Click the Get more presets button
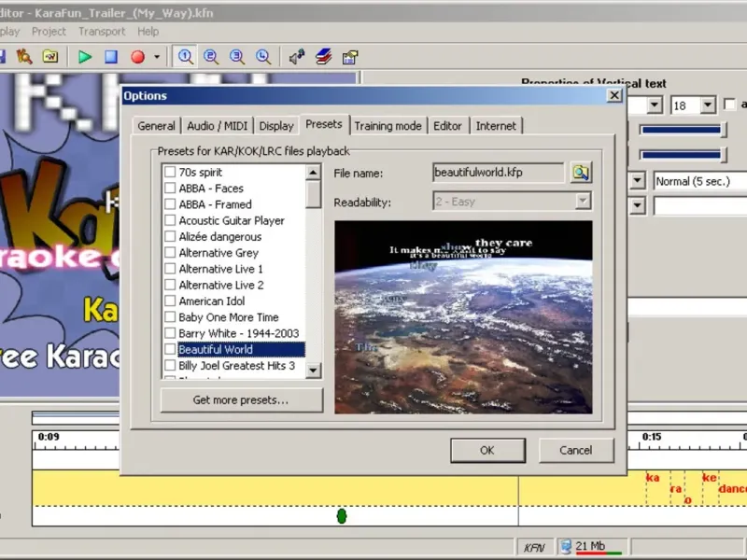 click(241, 400)
